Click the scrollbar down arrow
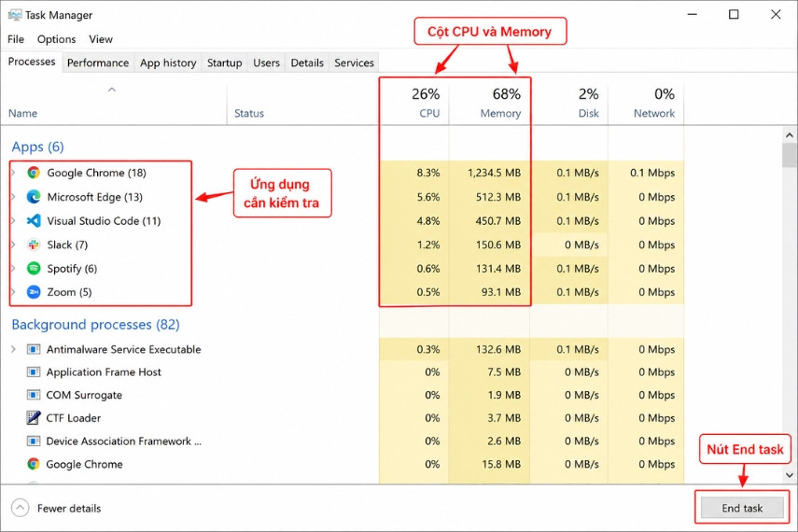Screen dimensions: 798x532 tap(790, 475)
